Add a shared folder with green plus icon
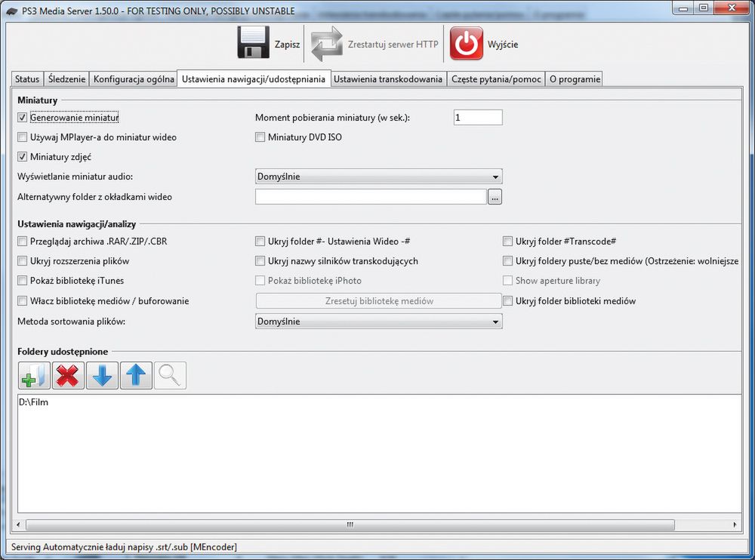Screen dimensions: 755x560 tap(34, 376)
